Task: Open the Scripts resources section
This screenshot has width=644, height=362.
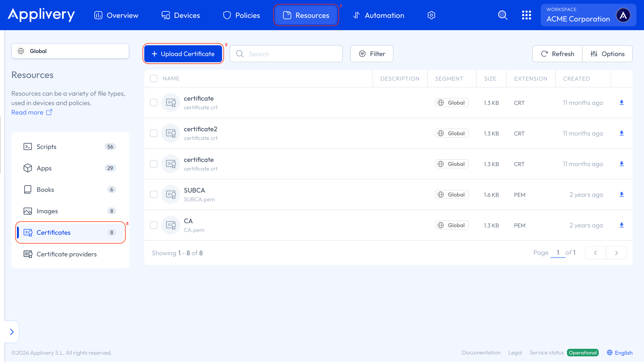Action: tap(46, 147)
